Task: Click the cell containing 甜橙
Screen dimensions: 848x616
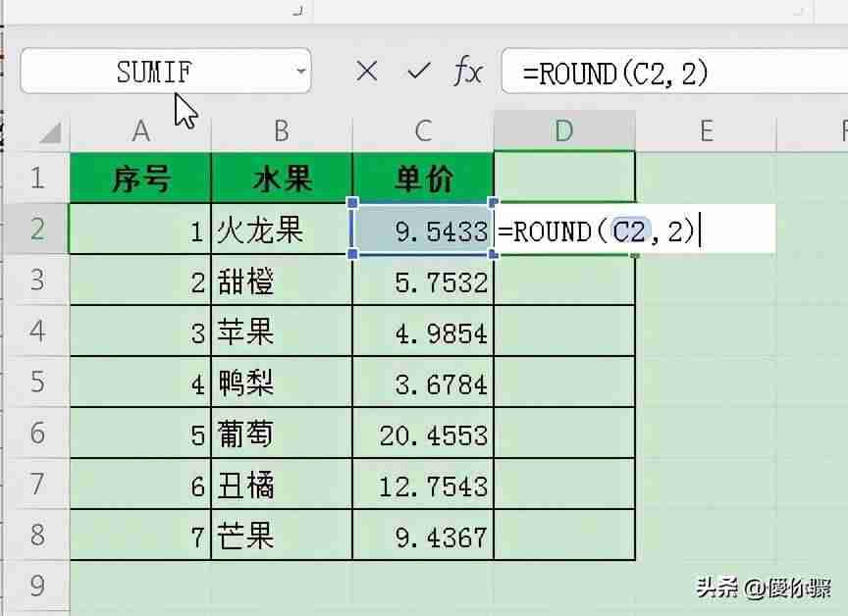Action: (x=282, y=280)
